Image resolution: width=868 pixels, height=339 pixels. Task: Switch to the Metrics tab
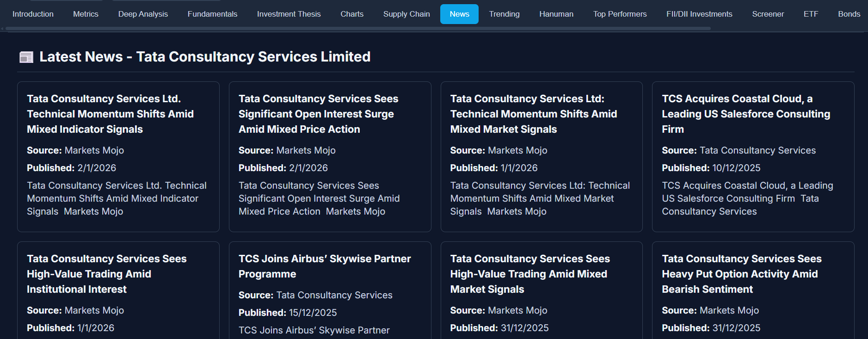(x=86, y=14)
